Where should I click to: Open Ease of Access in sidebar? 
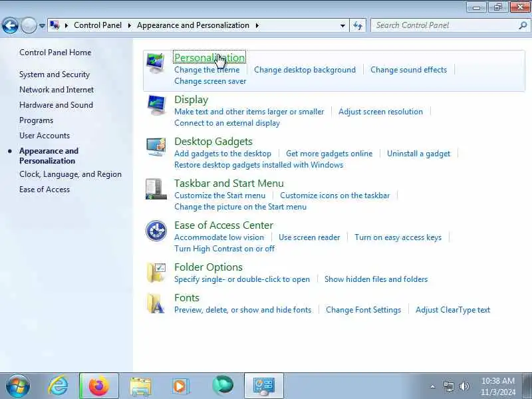(x=45, y=190)
